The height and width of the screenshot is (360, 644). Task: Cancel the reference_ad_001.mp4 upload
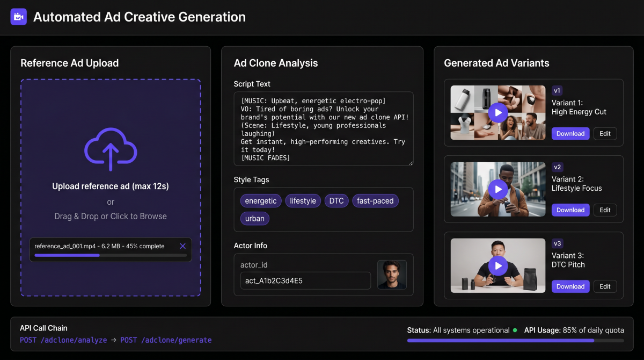pos(182,246)
